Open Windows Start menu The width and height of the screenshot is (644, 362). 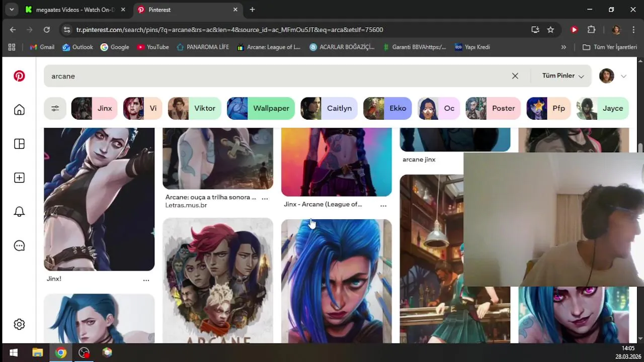tap(14, 352)
